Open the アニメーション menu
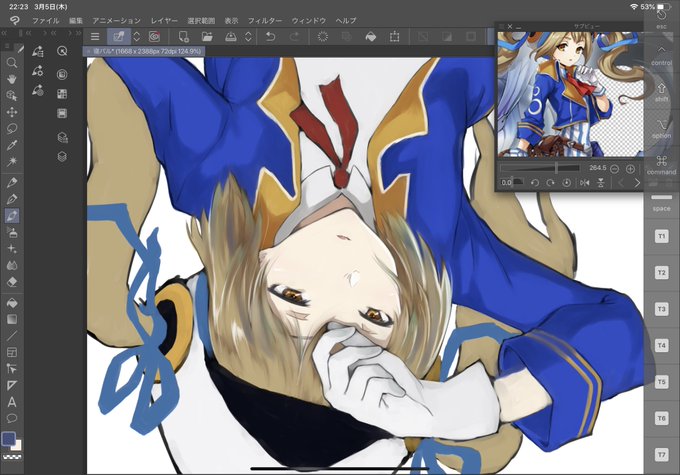680x475 pixels. coord(116,20)
